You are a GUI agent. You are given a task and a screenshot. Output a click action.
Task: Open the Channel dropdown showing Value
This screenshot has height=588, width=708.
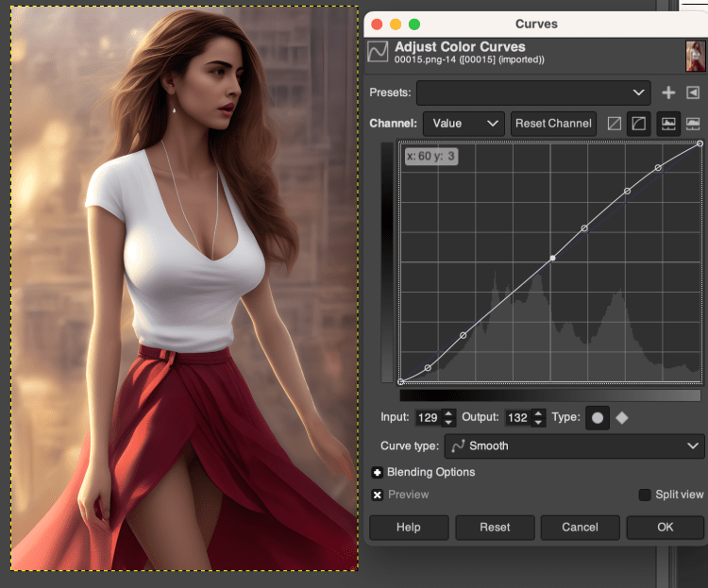pyautogui.click(x=464, y=124)
